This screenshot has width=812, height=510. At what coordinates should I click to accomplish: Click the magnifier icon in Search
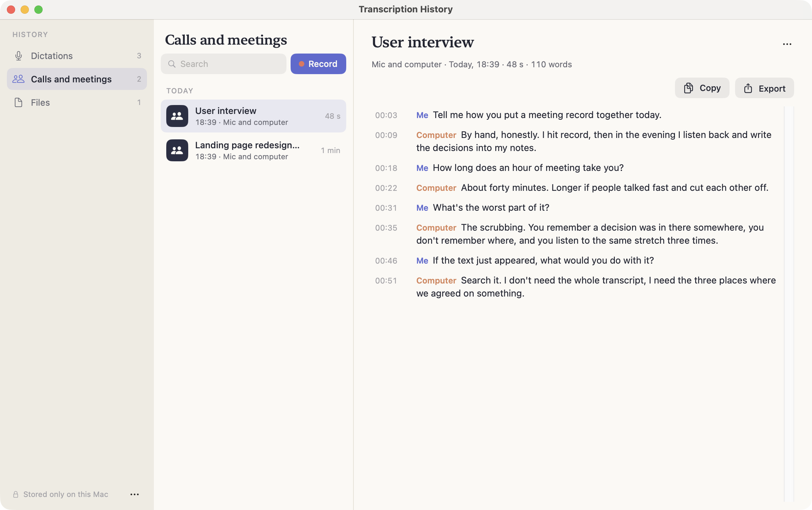pyautogui.click(x=172, y=64)
